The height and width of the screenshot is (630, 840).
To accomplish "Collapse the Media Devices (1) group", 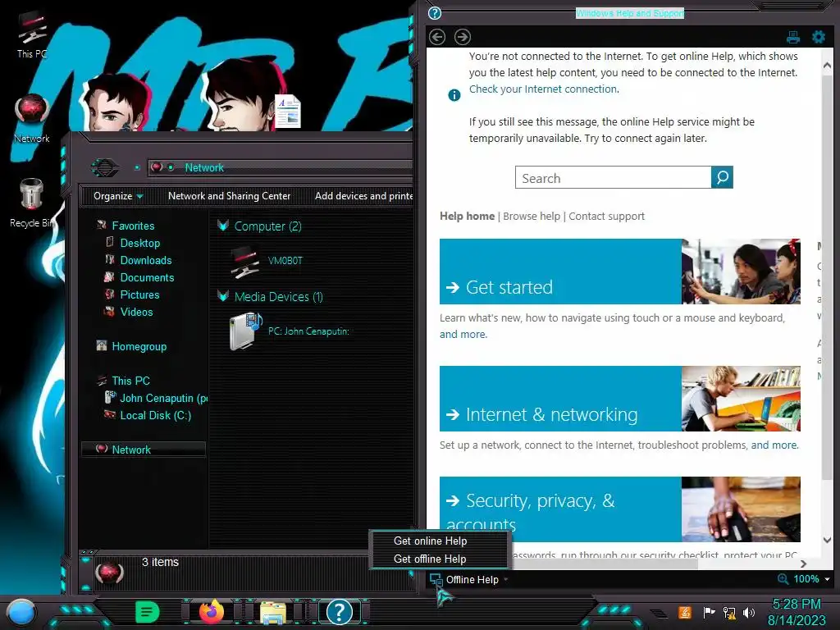I will coord(223,296).
